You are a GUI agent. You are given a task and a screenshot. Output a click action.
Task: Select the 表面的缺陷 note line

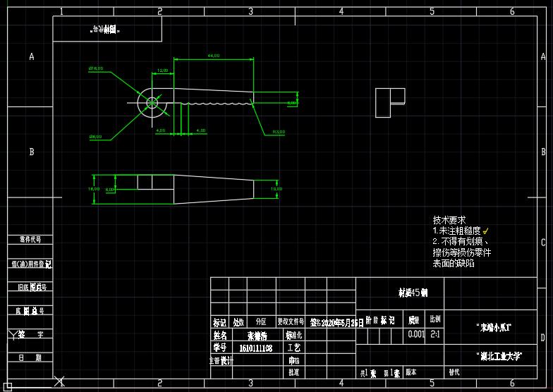click(x=453, y=264)
